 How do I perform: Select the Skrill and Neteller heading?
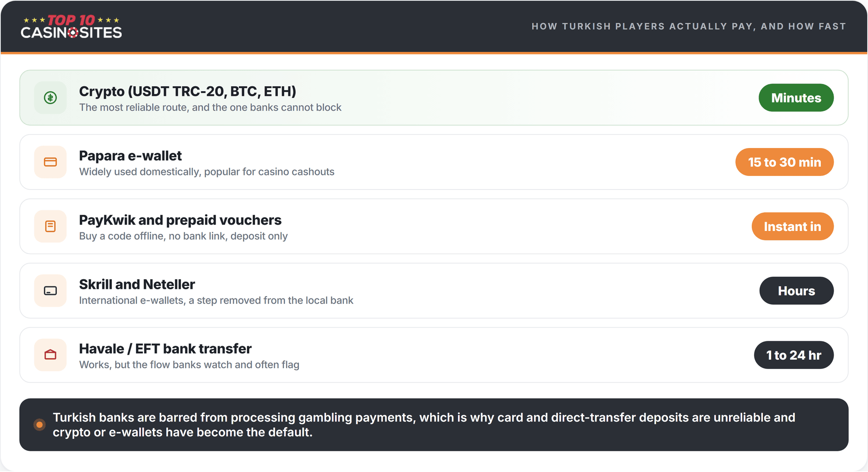pos(137,284)
